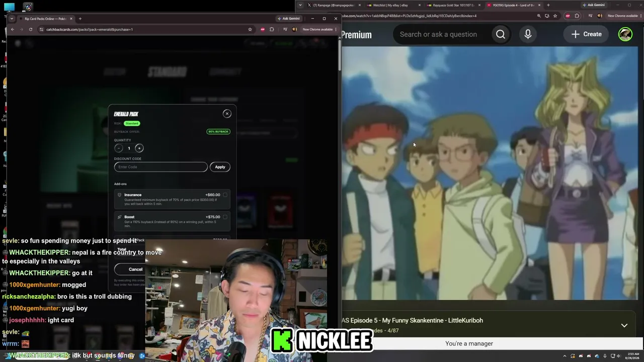Select the YGOTAS Episode 4 tab
The width and height of the screenshot is (644, 362).
tap(513, 5)
